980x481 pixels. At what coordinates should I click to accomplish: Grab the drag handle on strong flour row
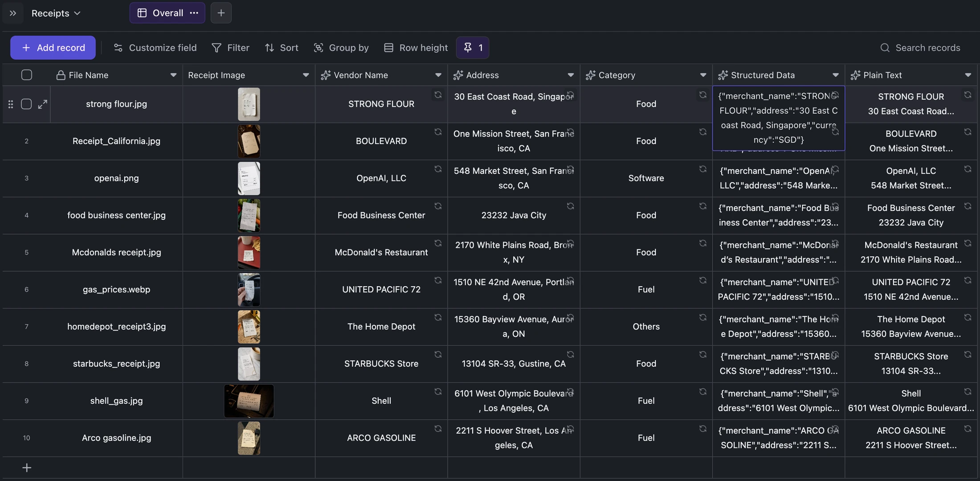point(11,104)
